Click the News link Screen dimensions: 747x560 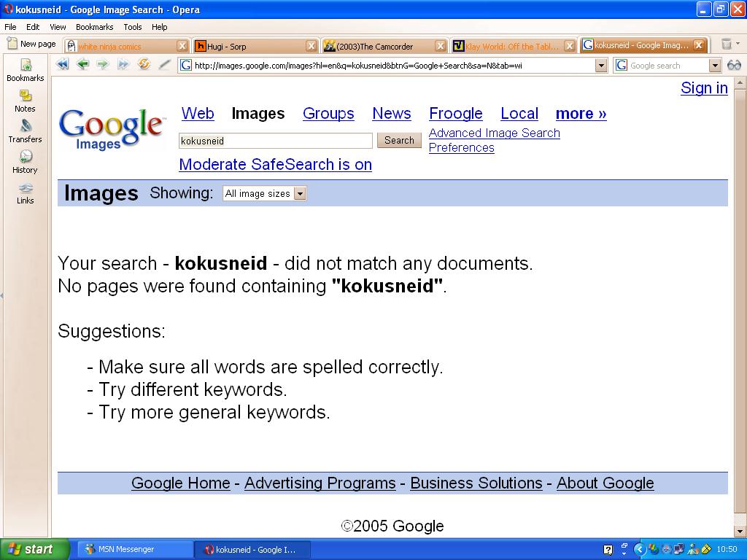click(x=392, y=113)
